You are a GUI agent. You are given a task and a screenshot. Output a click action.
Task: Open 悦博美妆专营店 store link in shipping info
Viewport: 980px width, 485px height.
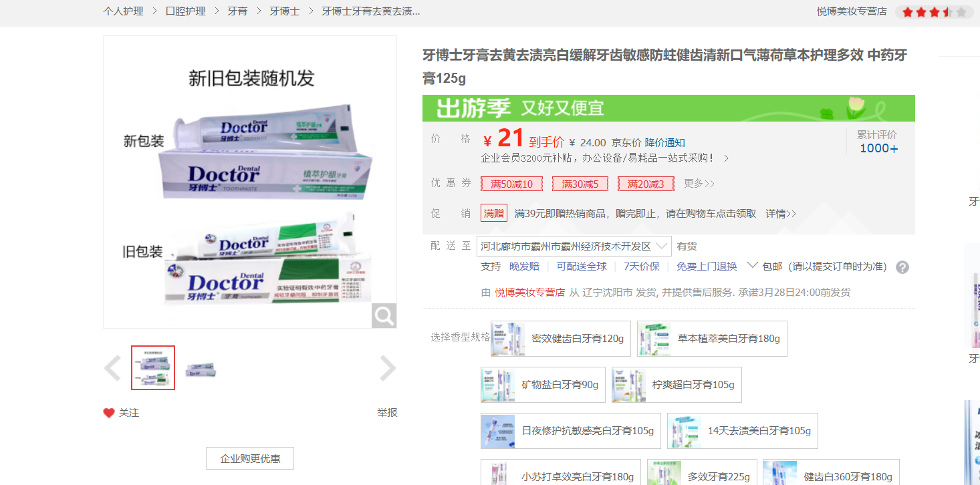pyautogui.click(x=529, y=293)
